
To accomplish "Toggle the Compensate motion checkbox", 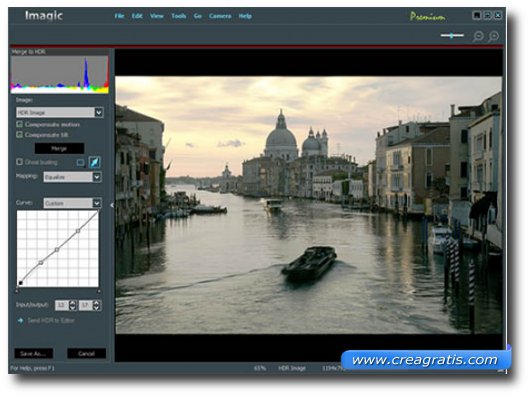I will click(x=20, y=124).
